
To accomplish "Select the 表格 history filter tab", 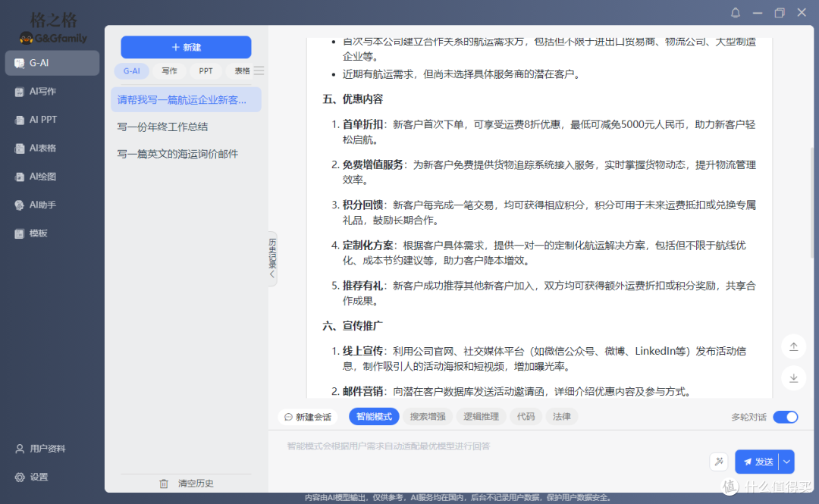I will 241,71.
